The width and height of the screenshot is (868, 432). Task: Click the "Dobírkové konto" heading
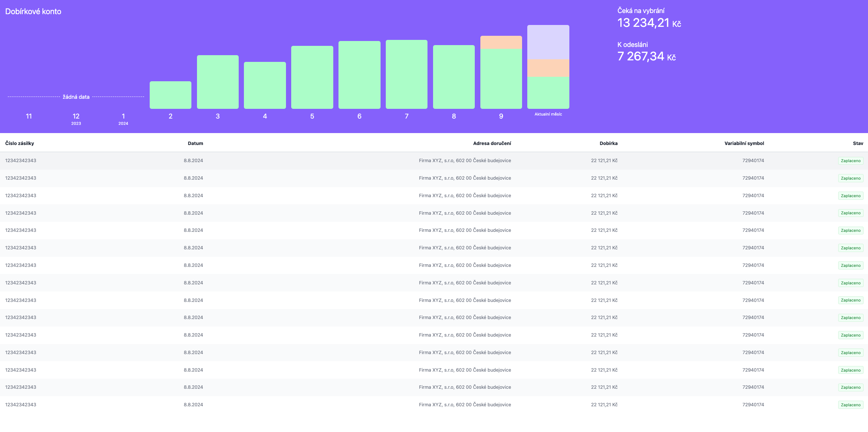[33, 12]
